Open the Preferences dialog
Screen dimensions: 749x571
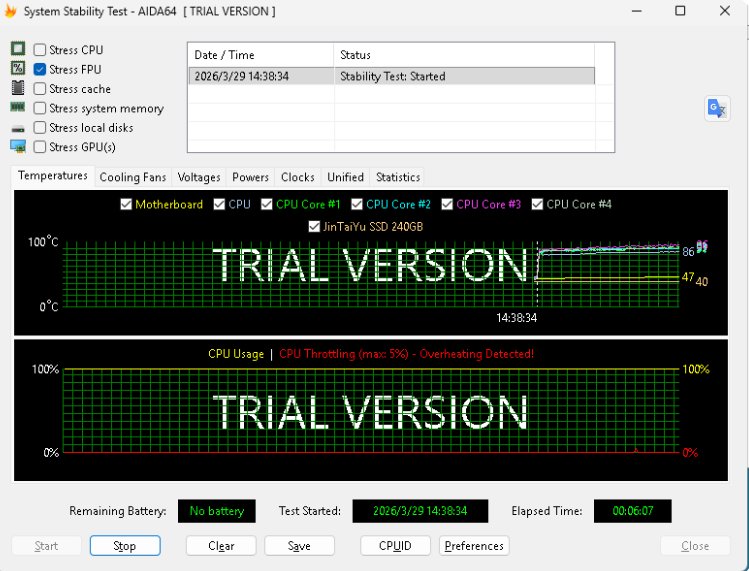[474, 546]
